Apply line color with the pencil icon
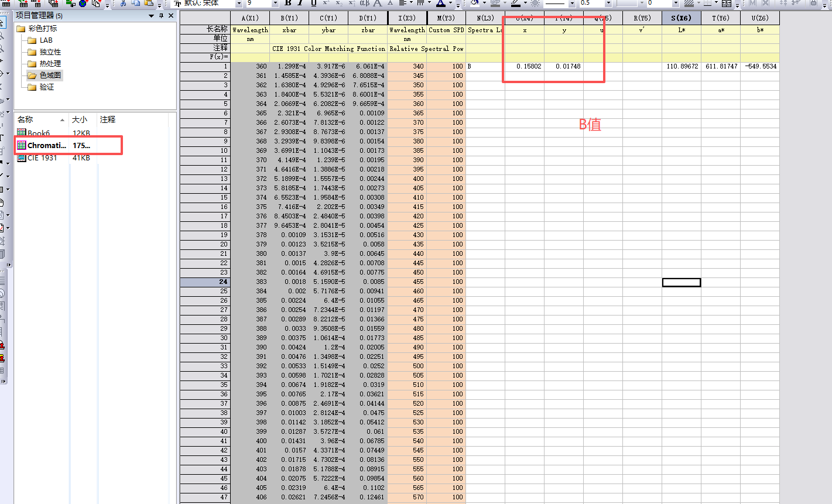The height and width of the screenshot is (504, 832). click(515, 3)
